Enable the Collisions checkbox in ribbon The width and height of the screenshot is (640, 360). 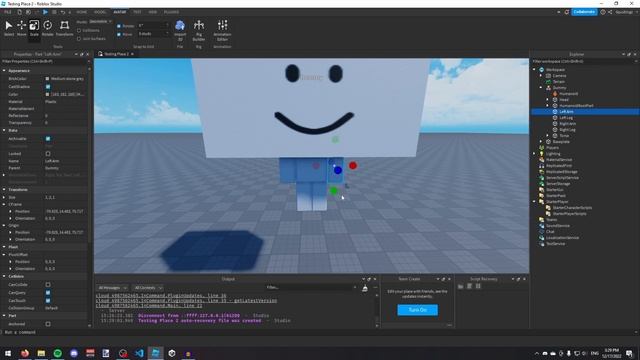[79, 31]
